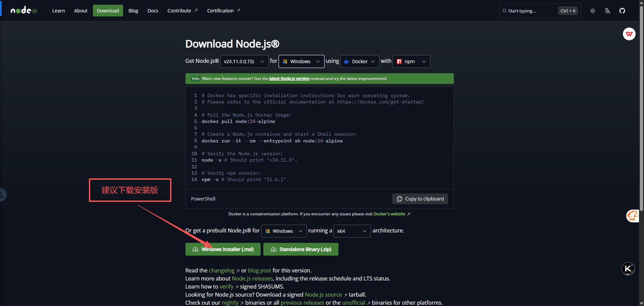Open the language translation icon

click(x=607, y=11)
